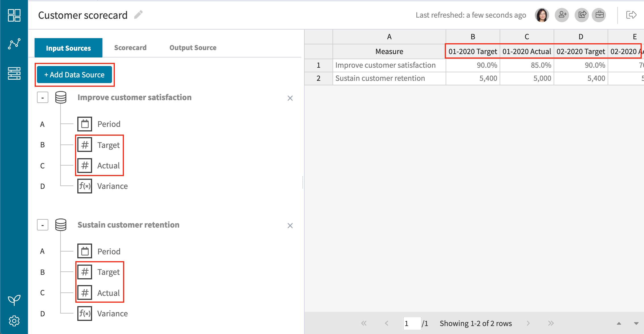Screen dimensions: 644x334
Task: Open the data sources icon in the sidebar
Action: click(x=14, y=73)
